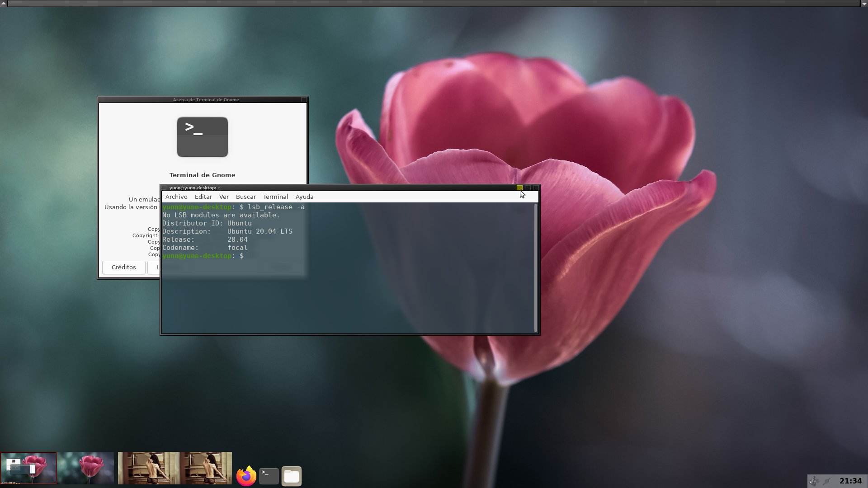This screenshot has width=868, height=488.
Task: Open the Archivo menu
Action: [176, 197]
